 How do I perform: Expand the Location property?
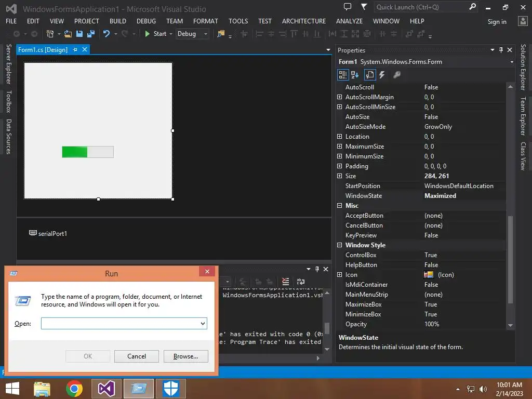[339, 137]
